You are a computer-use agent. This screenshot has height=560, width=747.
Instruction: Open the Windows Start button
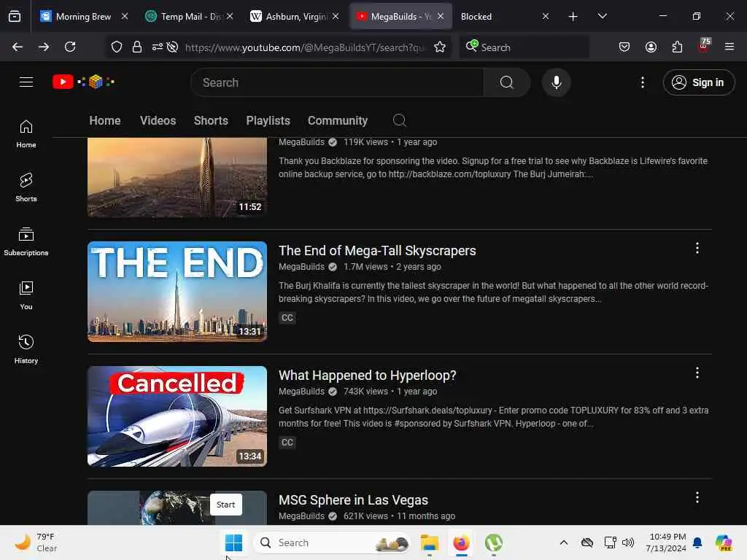pos(233,542)
